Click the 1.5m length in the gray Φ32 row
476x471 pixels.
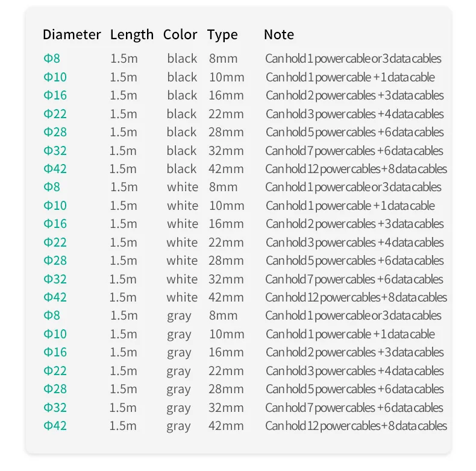point(124,408)
